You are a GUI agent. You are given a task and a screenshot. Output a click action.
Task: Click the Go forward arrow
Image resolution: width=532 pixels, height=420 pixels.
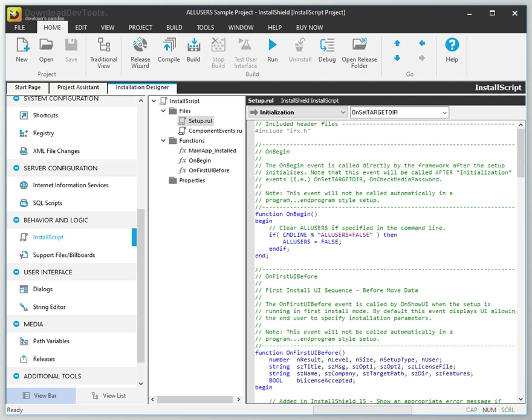[x=422, y=58]
